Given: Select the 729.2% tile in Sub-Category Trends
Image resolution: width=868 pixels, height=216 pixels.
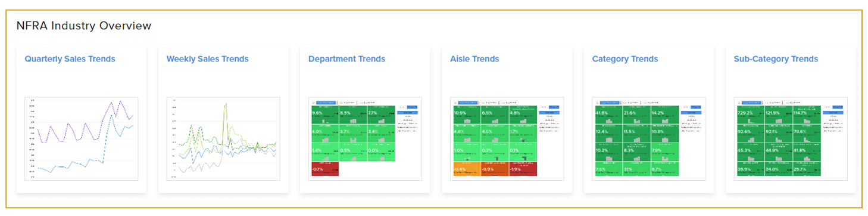Looking at the screenshot, I should click(751, 115).
